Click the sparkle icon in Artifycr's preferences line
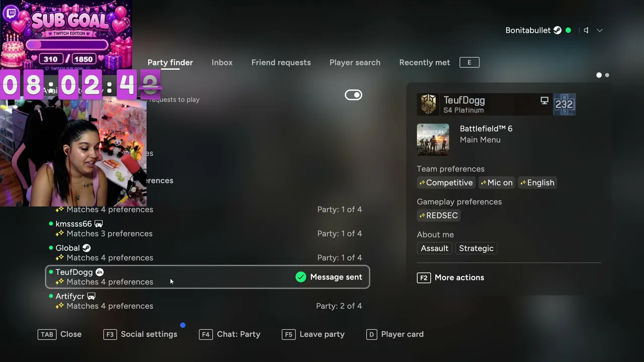 (60, 306)
